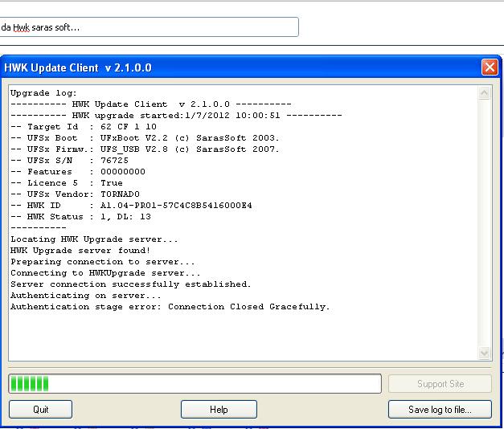This screenshot has width=504, height=429.
Task: Click the HWK Upgrade server found line
Action: point(80,251)
